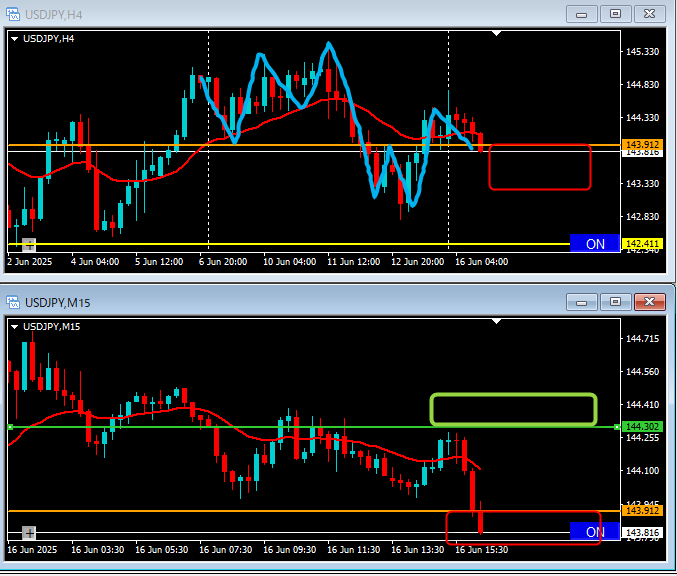Viewport: 677px width, 576px height.
Task: Expand the USDJPY,M15 chart label arrow
Action: pyautogui.click(x=14, y=326)
